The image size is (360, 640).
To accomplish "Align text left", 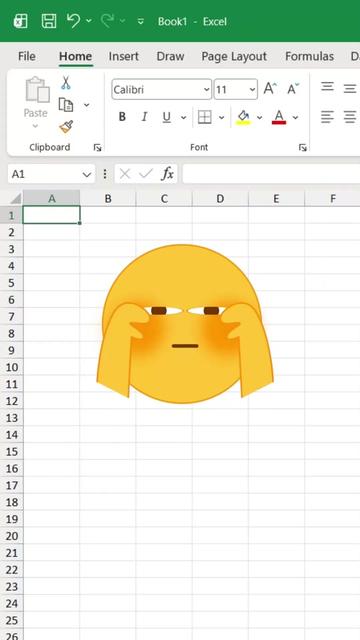I will [327, 117].
